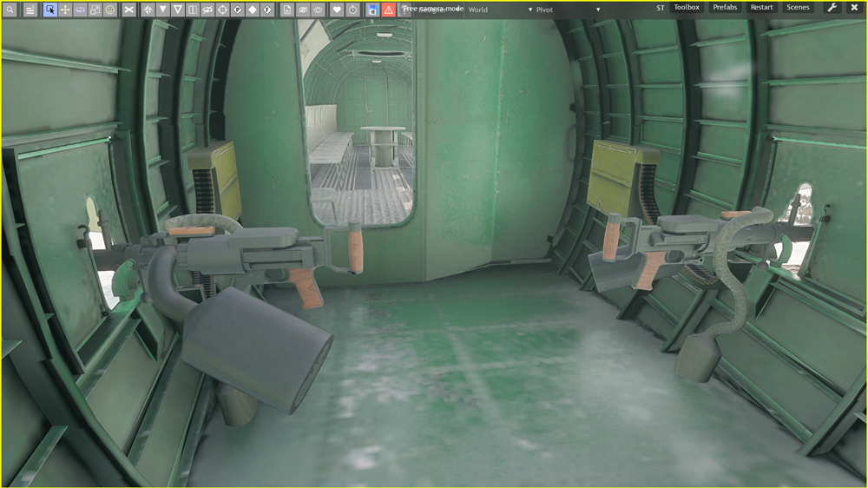This screenshot has height=488, width=868.
Task: Open the Prefabs panel
Action: pos(725,8)
